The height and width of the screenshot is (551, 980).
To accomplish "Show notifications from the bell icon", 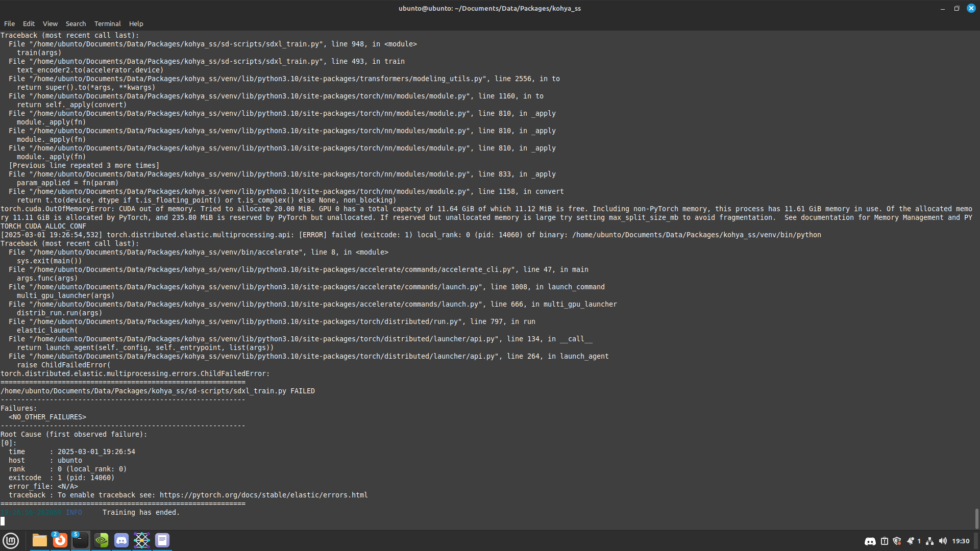I will (911, 541).
